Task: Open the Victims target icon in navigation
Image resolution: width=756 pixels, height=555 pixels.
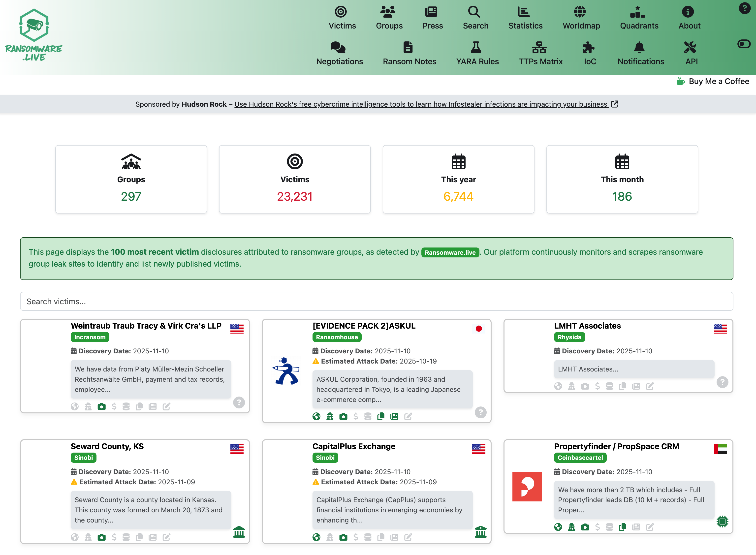Action: click(x=341, y=12)
